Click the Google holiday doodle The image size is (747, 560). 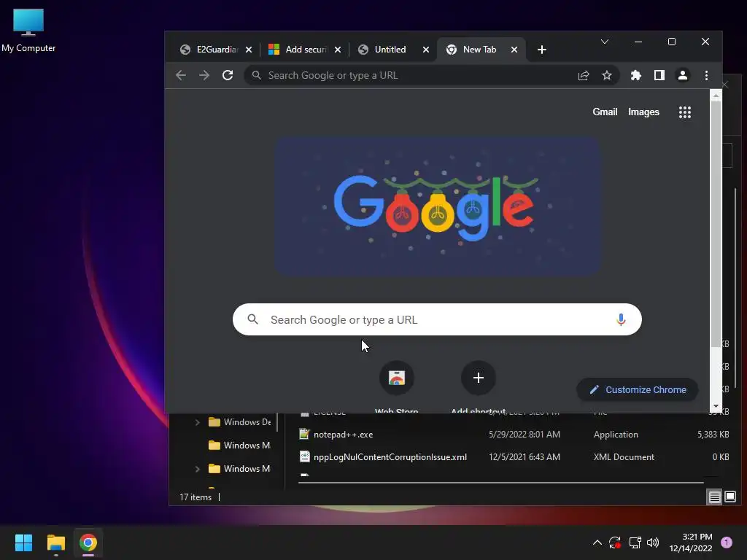tap(437, 206)
